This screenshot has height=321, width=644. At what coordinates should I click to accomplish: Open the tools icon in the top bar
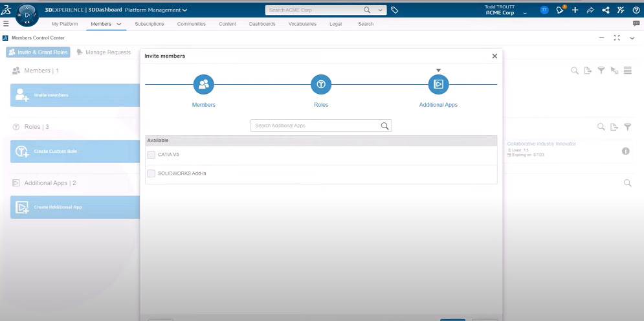pos(621,10)
